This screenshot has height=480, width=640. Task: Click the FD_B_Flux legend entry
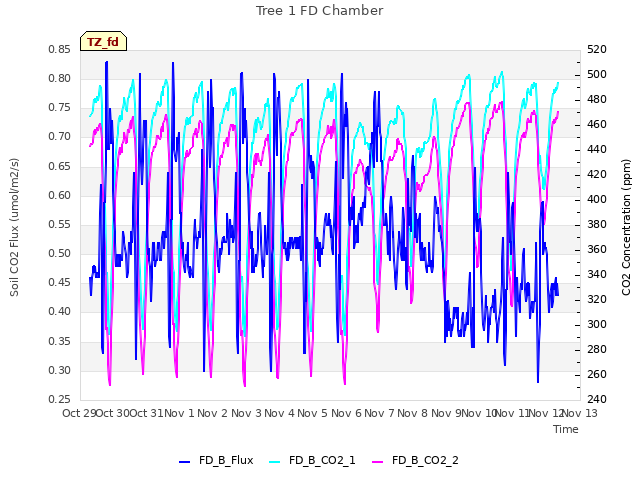coord(216,460)
